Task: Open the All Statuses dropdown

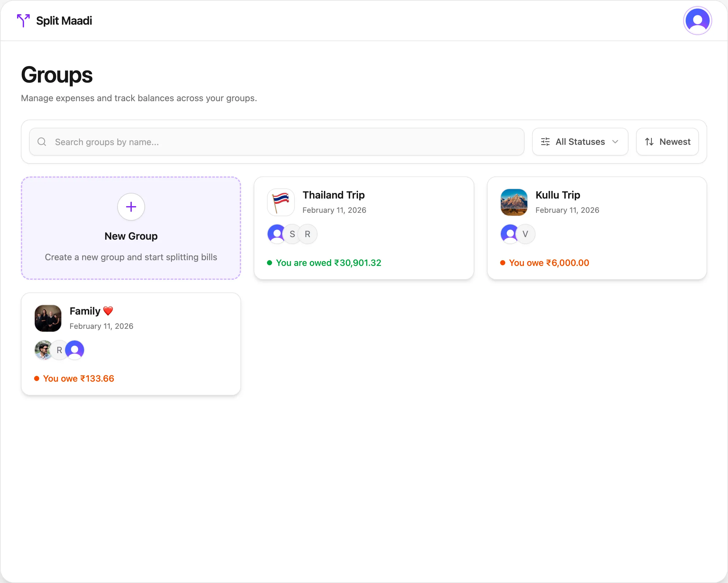Action: 580,142
